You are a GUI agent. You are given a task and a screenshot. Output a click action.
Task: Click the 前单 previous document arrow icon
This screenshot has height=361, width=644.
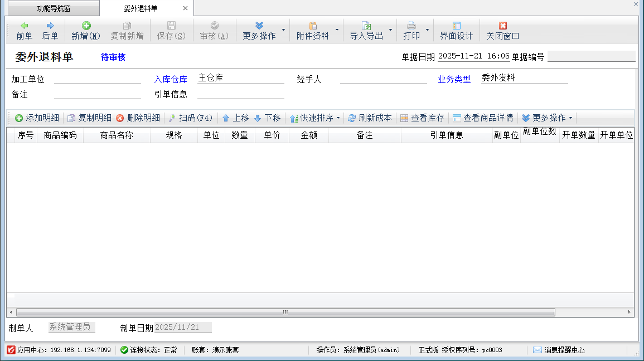point(24,26)
